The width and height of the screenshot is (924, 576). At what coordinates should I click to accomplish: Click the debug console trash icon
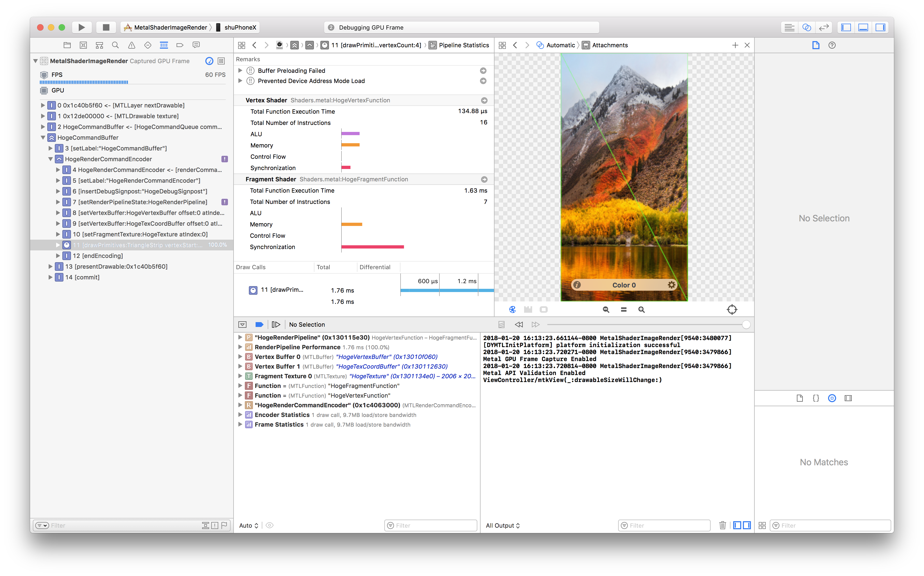pyautogui.click(x=722, y=525)
